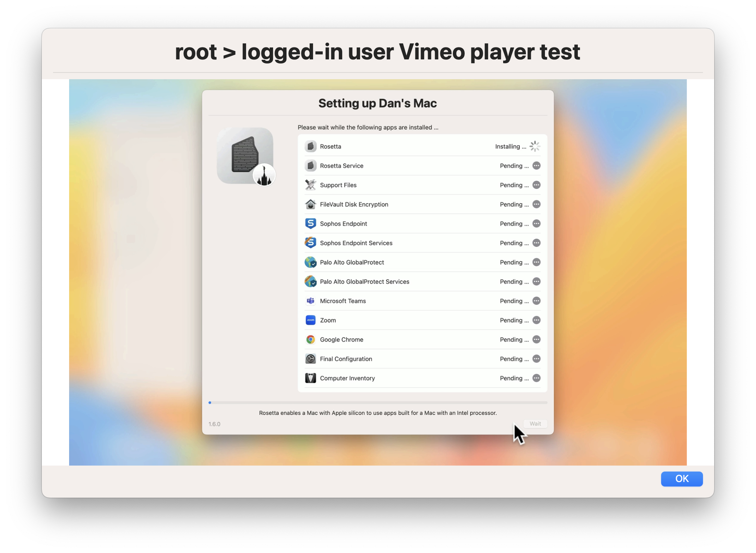The width and height of the screenshot is (756, 553).
Task: Click the OK button
Action: tap(681, 479)
